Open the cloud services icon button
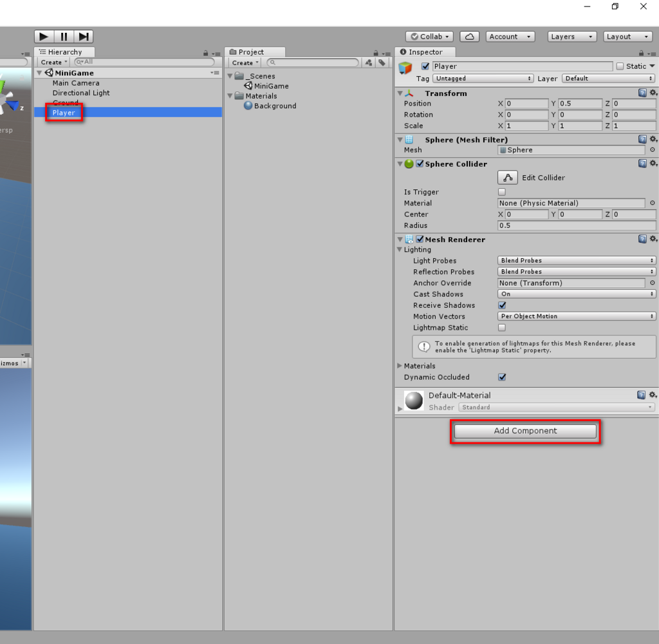 (469, 37)
